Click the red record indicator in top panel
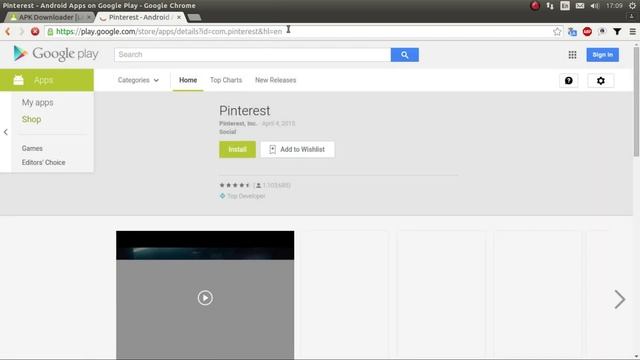The width and height of the screenshot is (640, 360). 535,6
